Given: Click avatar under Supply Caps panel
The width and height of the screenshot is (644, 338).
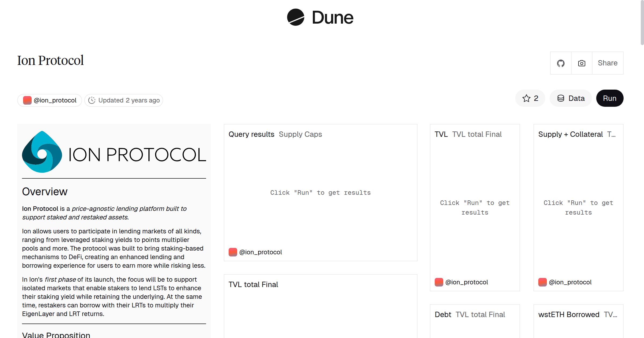Looking at the screenshot, I should (x=233, y=252).
